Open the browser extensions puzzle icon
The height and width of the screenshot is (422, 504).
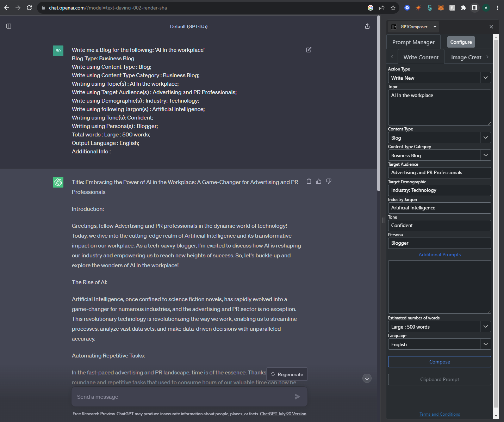tap(463, 8)
